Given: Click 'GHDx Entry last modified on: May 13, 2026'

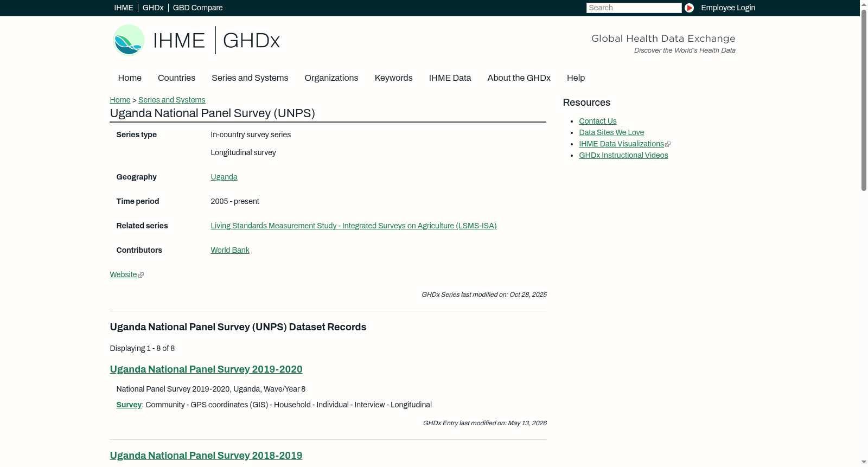Looking at the screenshot, I should (485, 423).
